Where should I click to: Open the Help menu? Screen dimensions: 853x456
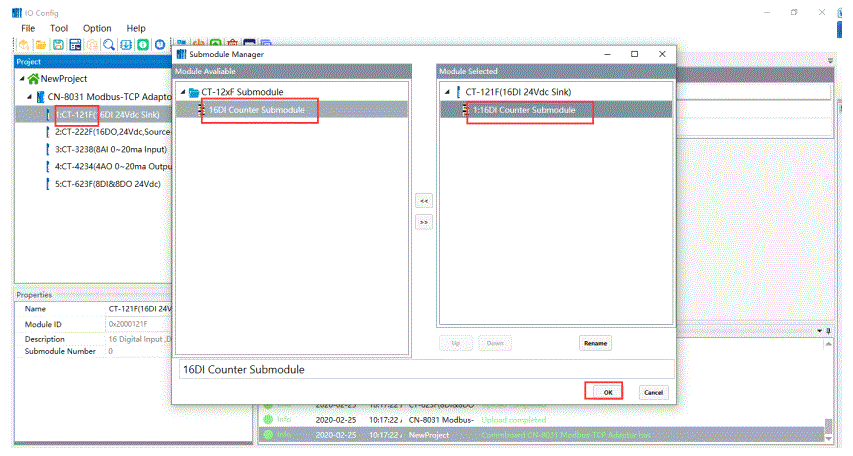[x=136, y=28]
